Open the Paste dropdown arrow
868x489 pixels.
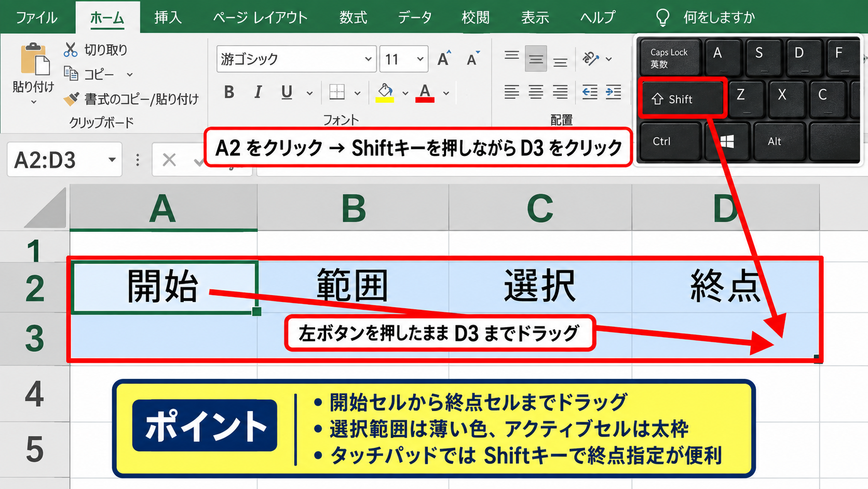34,102
